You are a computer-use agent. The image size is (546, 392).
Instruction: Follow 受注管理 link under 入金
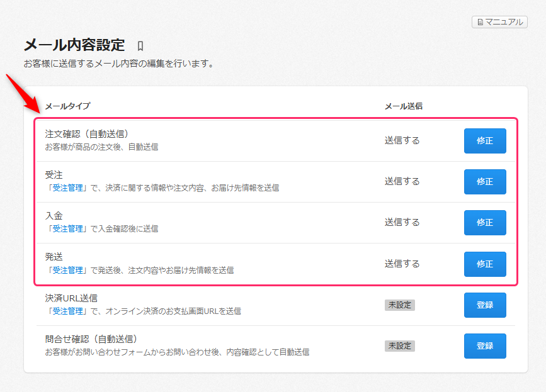67,229
